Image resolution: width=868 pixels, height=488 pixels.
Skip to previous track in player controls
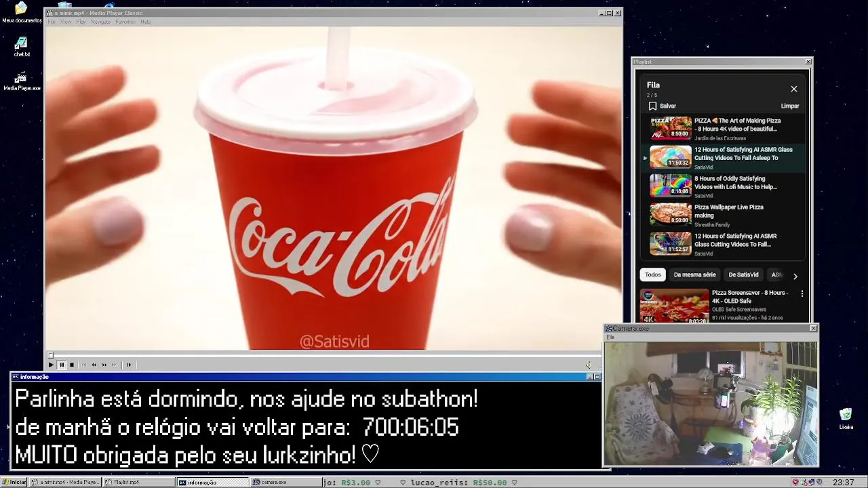coord(83,365)
